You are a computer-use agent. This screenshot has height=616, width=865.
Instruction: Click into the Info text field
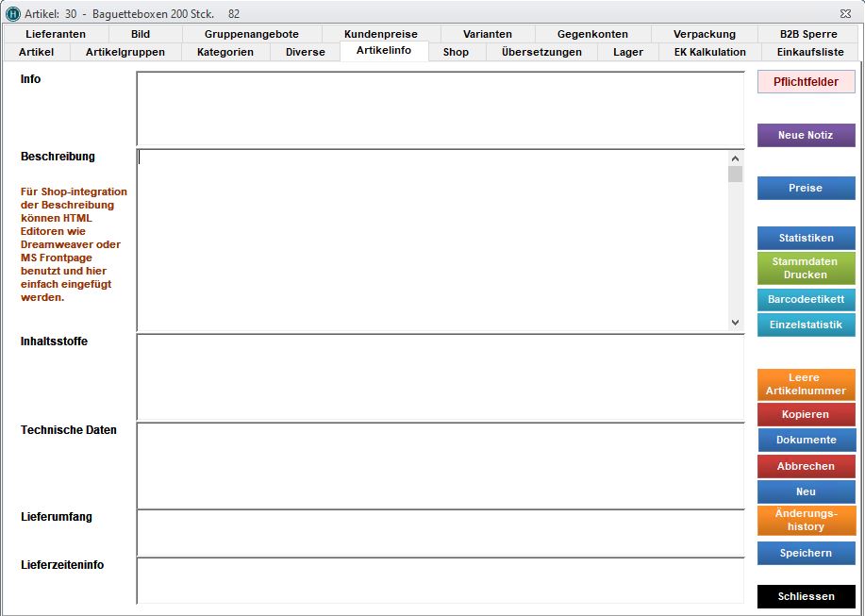(x=440, y=108)
